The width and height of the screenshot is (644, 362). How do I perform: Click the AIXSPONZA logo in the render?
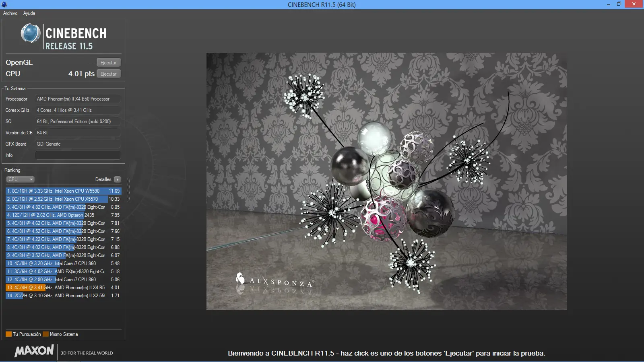[275, 280]
